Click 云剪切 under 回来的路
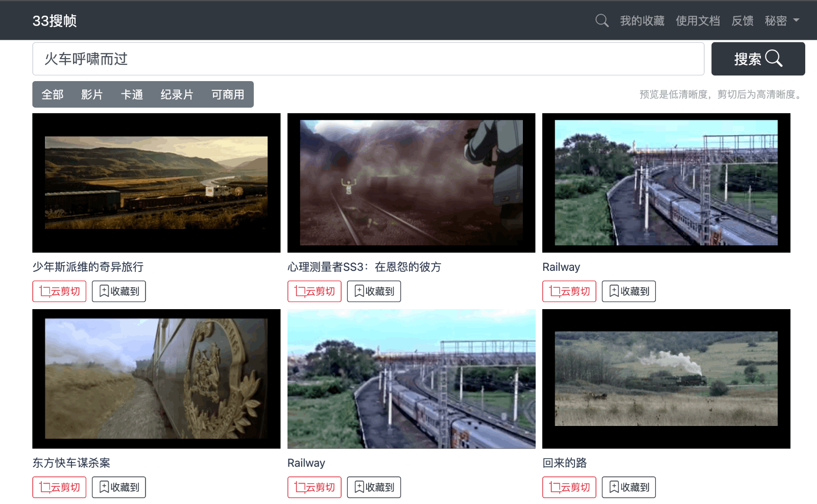The width and height of the screenshot is (817, 504). tap(569, 487)
